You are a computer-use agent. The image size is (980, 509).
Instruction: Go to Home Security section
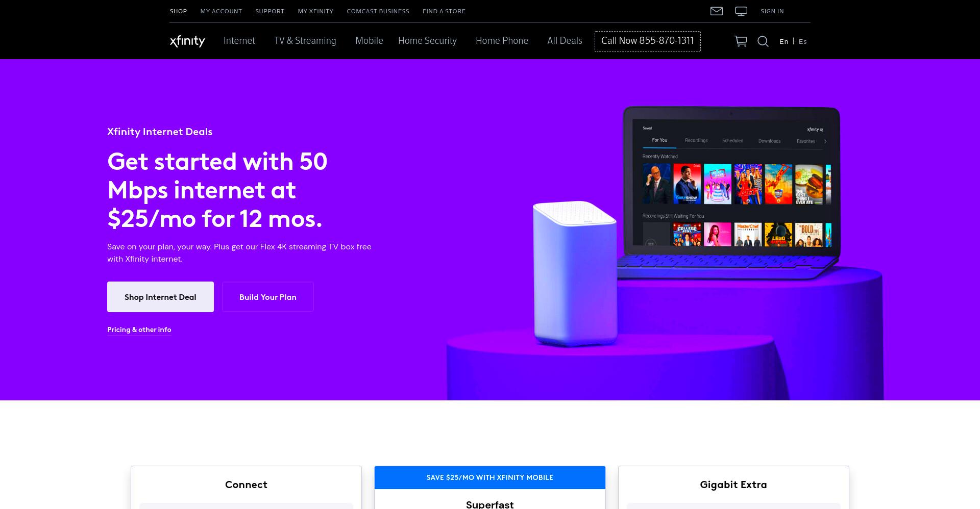pos(427,41)
